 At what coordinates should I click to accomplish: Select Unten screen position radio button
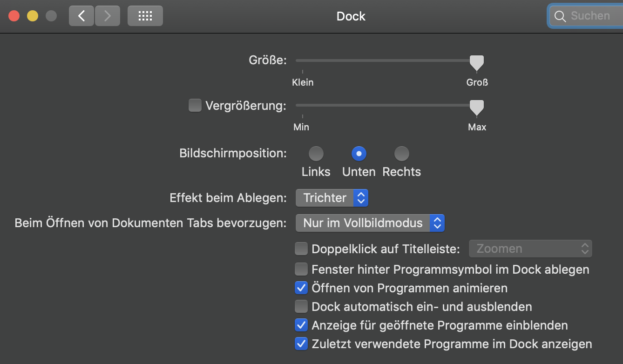[x=359, y=153]
